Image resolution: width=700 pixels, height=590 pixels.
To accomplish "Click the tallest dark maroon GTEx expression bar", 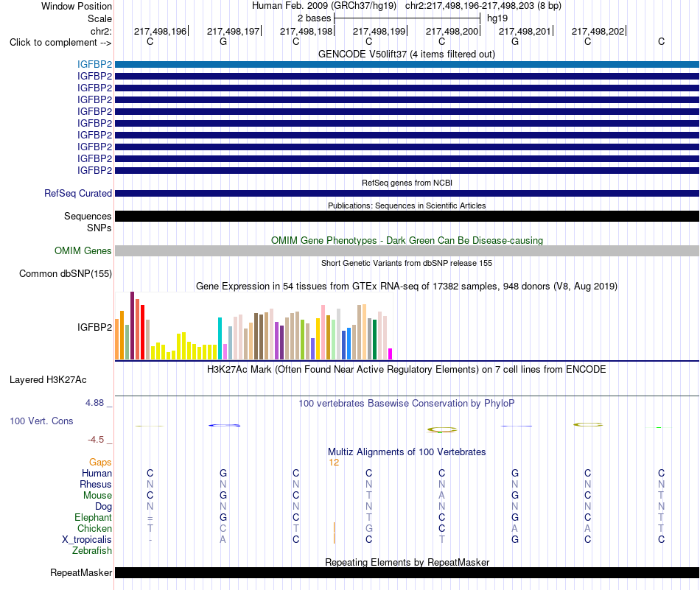I will [132, 326].
